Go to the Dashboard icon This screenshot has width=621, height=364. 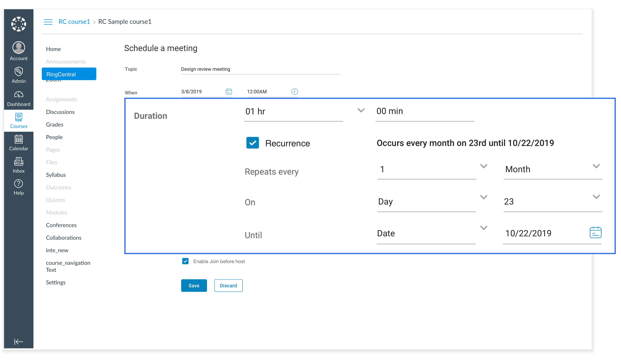point(19,95)
